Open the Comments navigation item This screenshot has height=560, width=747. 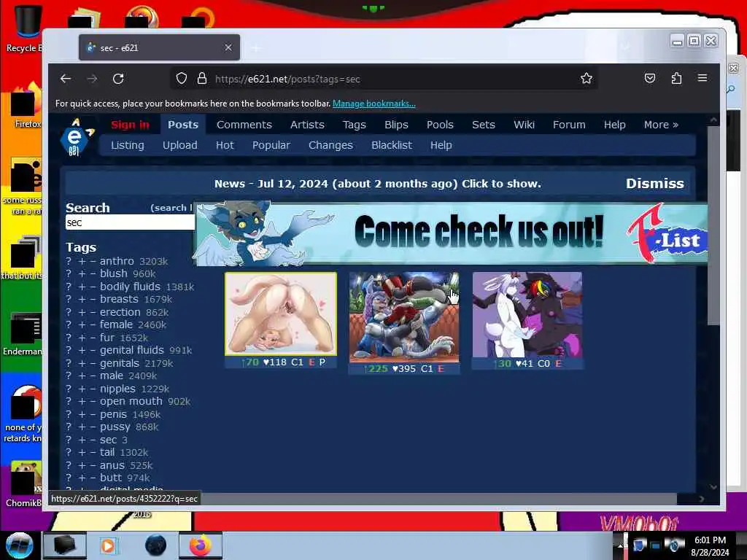244,125
